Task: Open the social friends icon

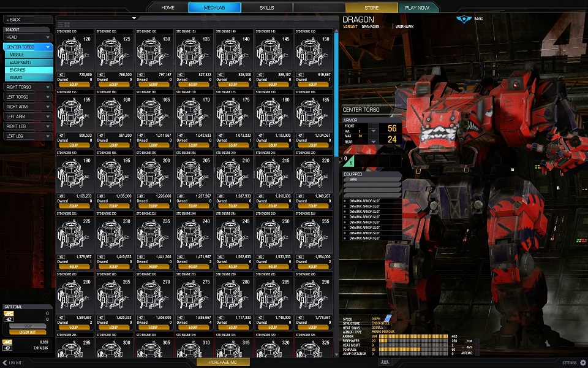Action: 385,362
